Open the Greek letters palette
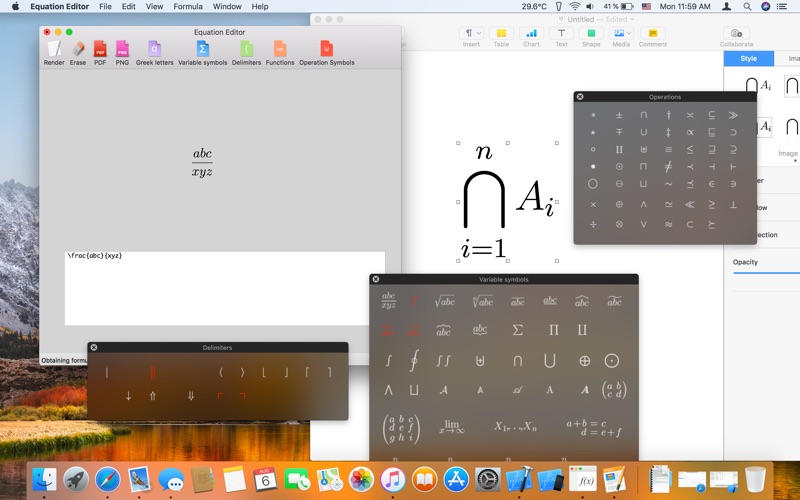 [x=154, y=49]
